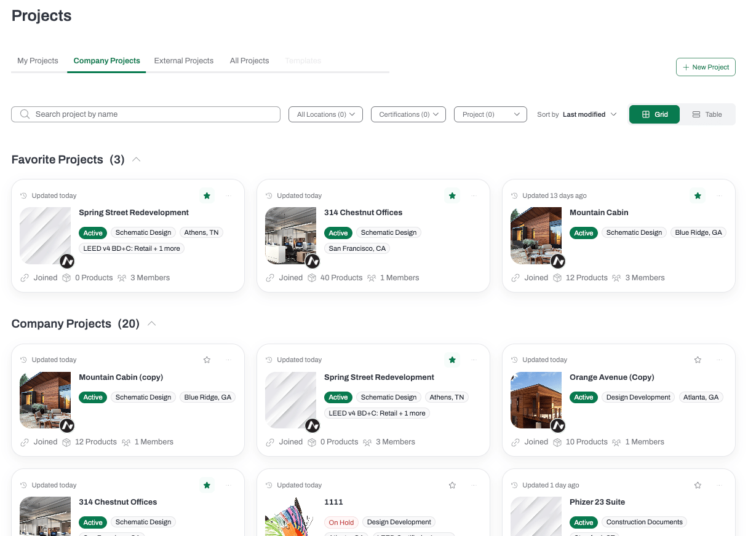Image resolution: width=756 pixels, height=536 pixels.
Task: Click the Nav logo badge on Mountain Cabin thumbnail
Action: (x=558, y=261)
